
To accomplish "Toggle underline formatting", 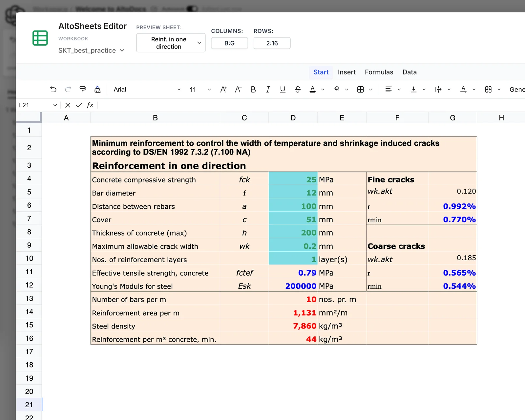I will [283, 90].
